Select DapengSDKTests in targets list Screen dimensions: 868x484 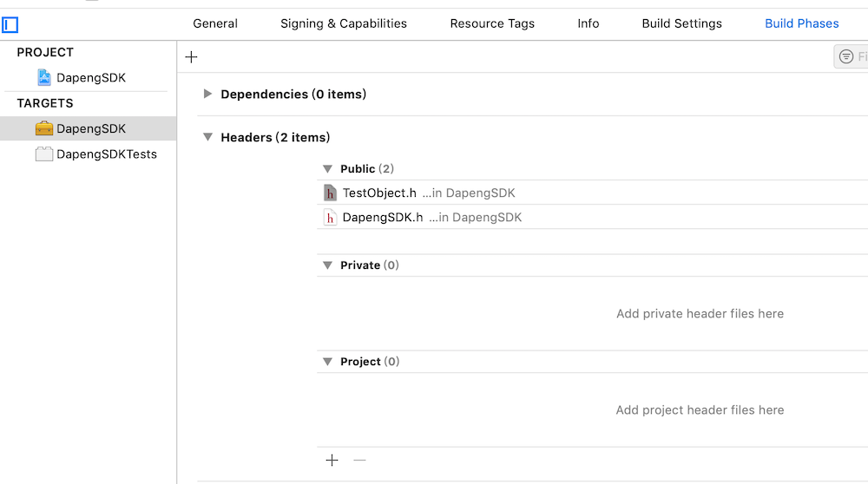[x=106, y=154]
